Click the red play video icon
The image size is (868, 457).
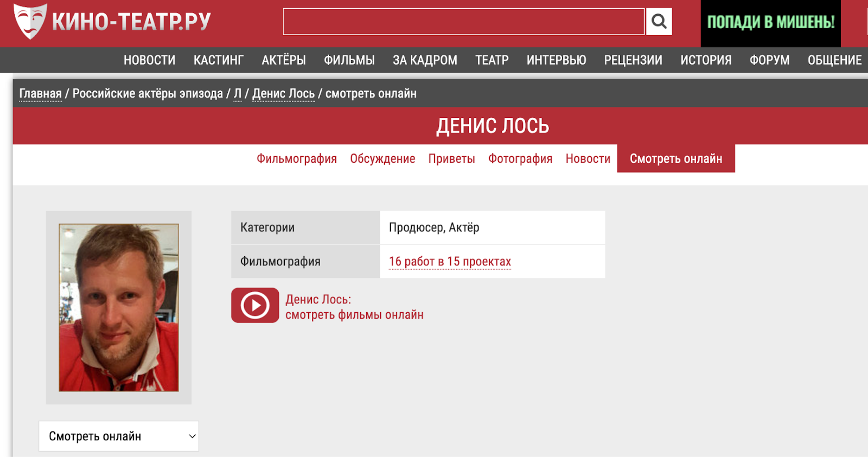(x=255, y=305)
